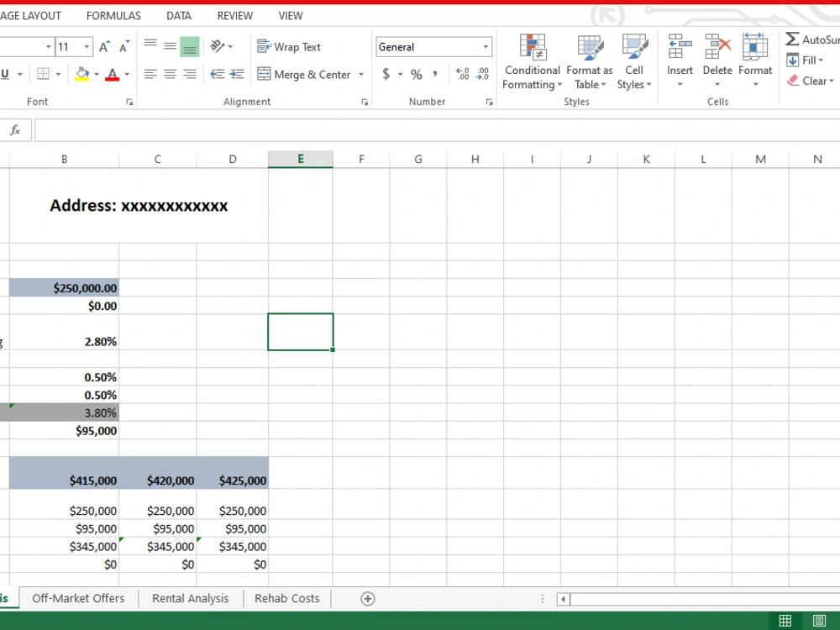Click into the formula bar

click(x=437, y=130)
